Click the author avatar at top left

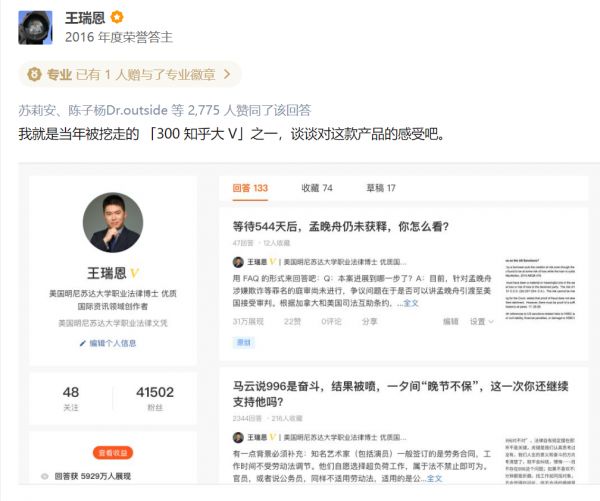(38, 28)
